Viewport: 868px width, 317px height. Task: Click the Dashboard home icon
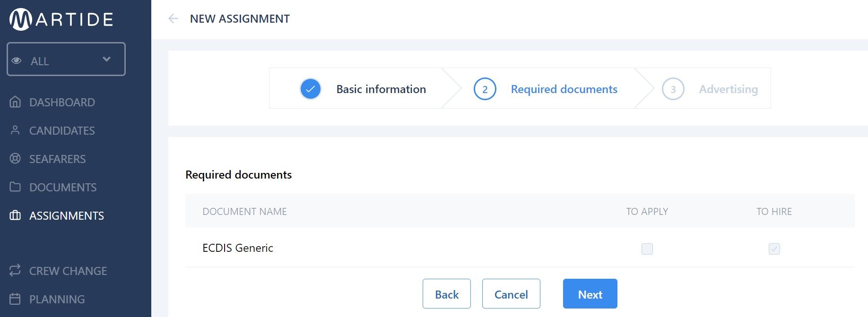pyautogui.click(x=15, y=102)
